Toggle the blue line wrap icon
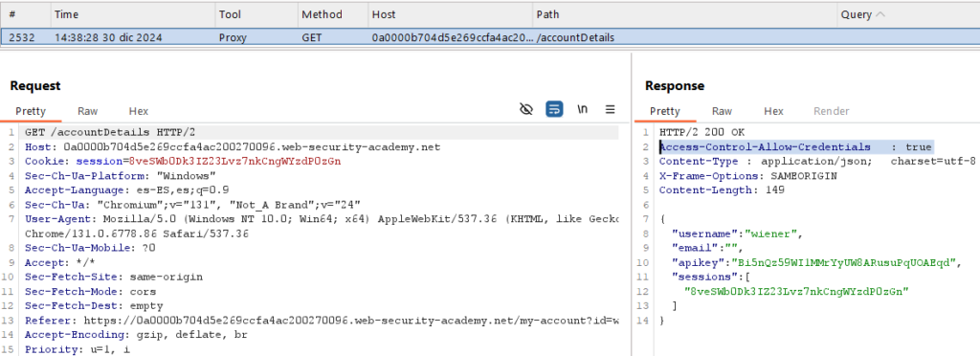 [554, 110]
